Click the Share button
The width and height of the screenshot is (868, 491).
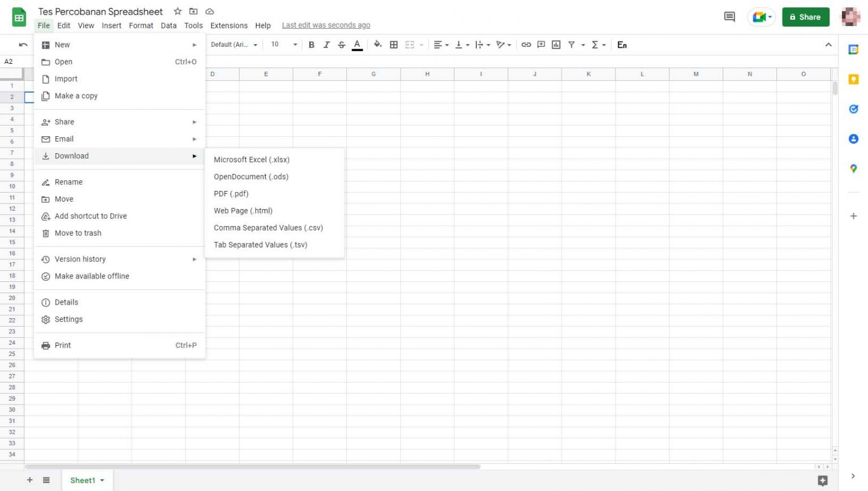pyautogui.click(x=805, y=17)
